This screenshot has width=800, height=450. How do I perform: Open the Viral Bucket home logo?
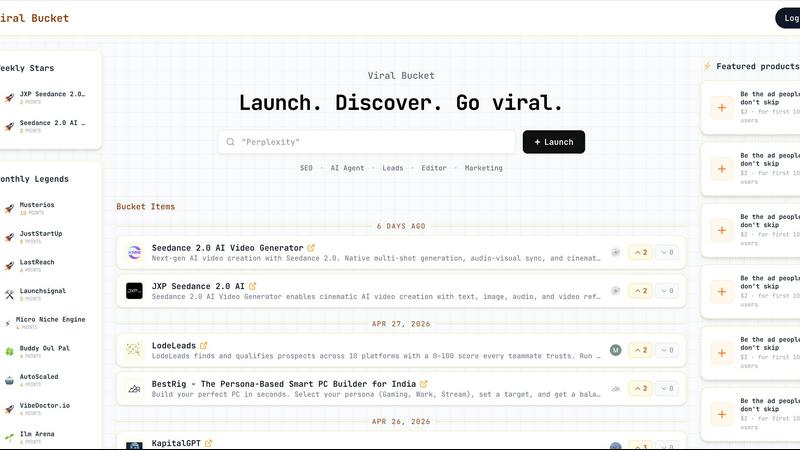pyautogui.click(x=34, y=18)
